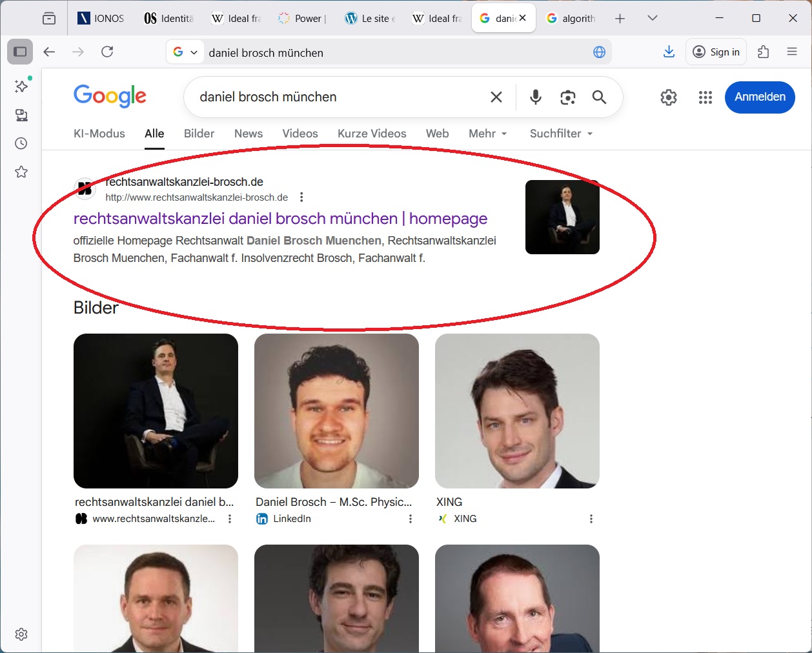This screenshot has height=653, width=812.
Task: Open Google apps grid menu
Action: [x=705, y=97]
